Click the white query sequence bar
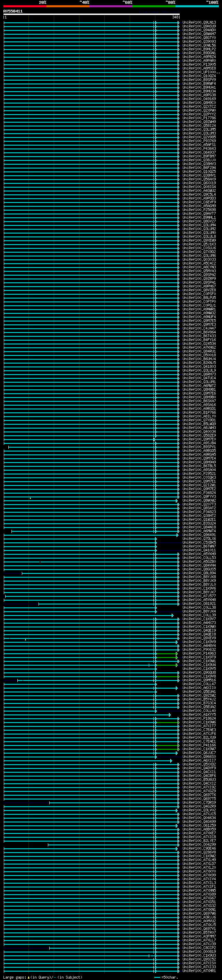Viewport: 222px width, 980px height. tap(92, 15)
